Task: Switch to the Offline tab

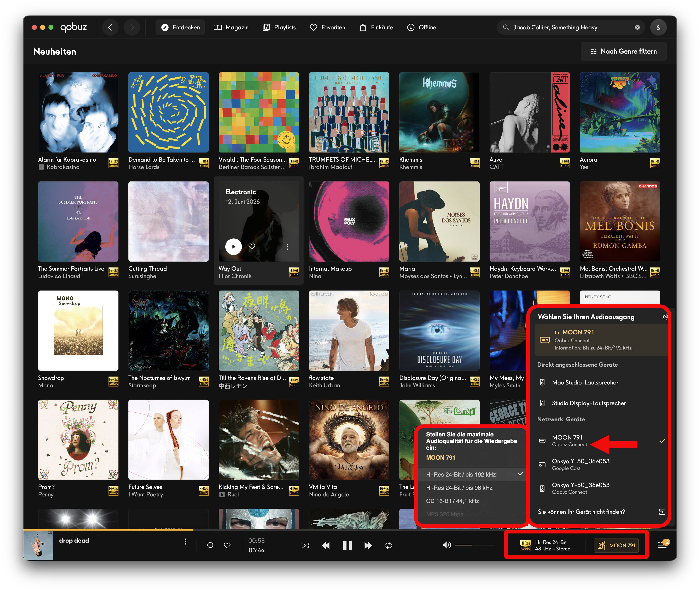Action: [422, 28]
